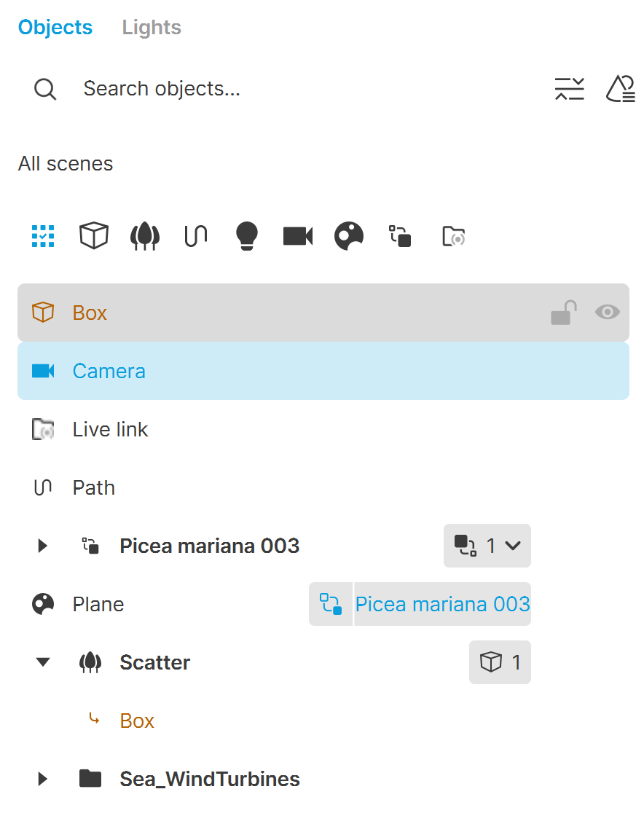Filter list by lights bulb icon
This screenshot has width=644, height=824.
pos(247,236)
